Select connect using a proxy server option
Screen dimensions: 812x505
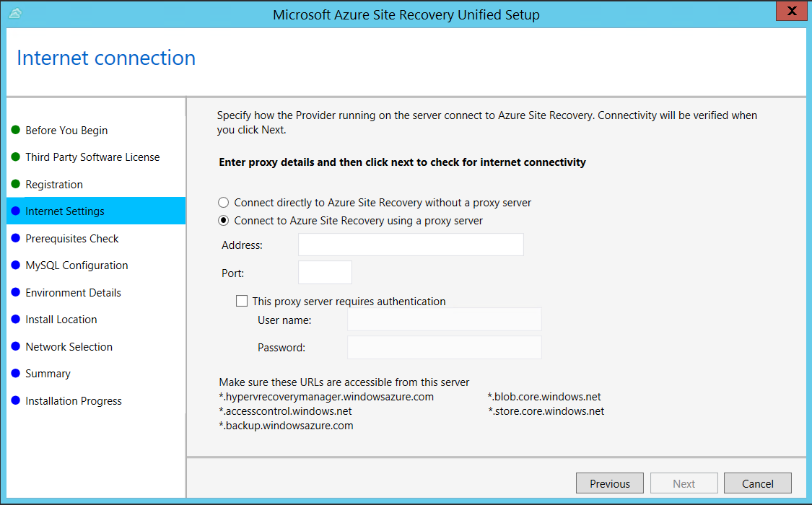[x=224, y=221]
